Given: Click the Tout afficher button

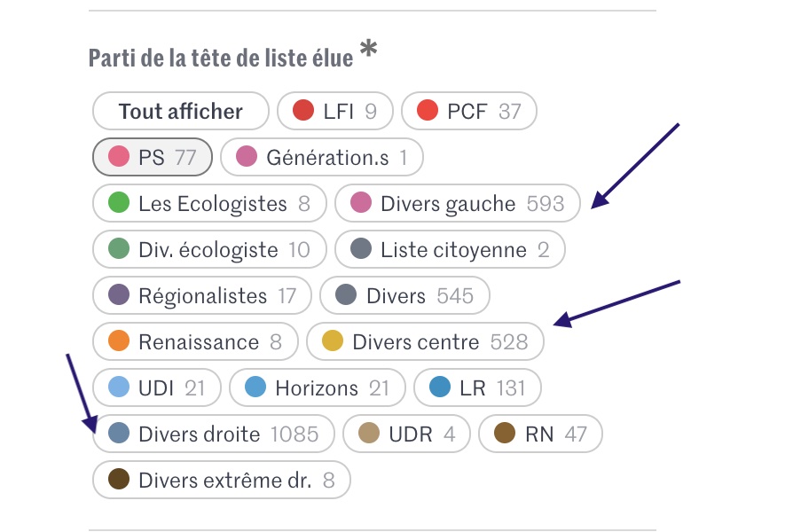Looking at the screenshot, I should (x=180, y=111).
